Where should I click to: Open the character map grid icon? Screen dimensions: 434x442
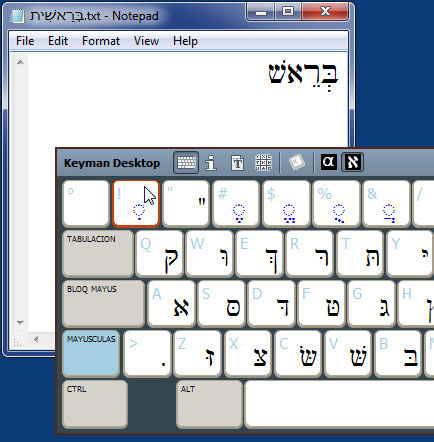263,163
